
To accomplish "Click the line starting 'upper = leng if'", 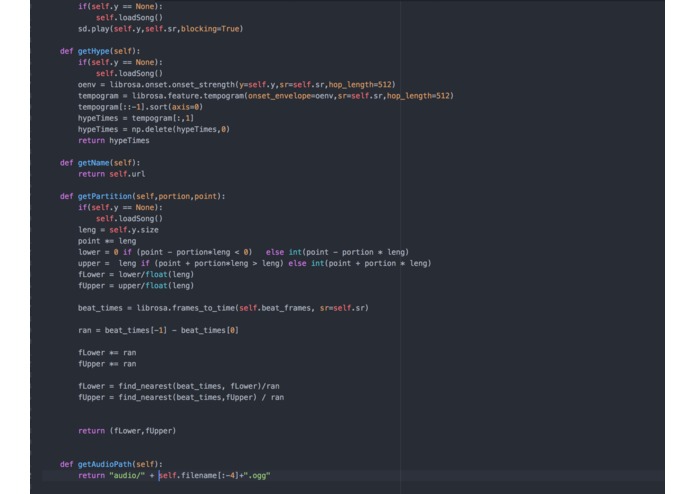I will tap(254, 263).
